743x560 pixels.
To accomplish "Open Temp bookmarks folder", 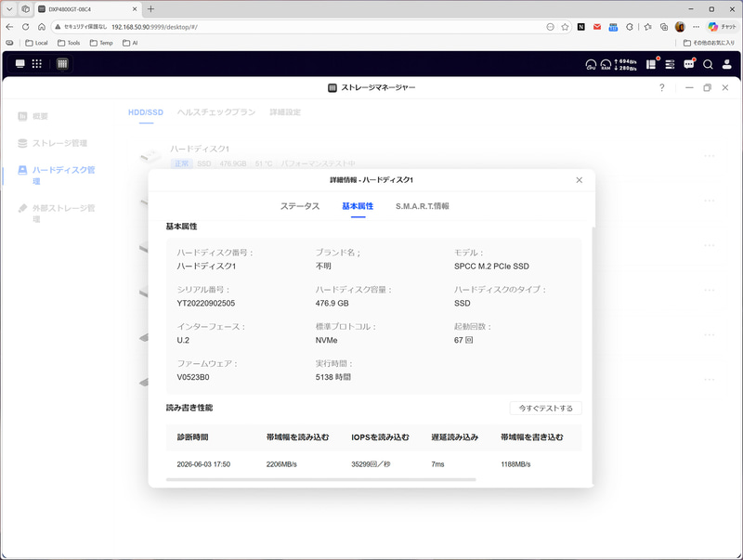I will [x=101, y=43].
